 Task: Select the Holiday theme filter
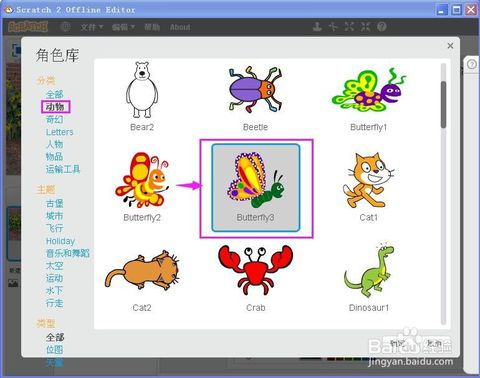click(60, 241)
